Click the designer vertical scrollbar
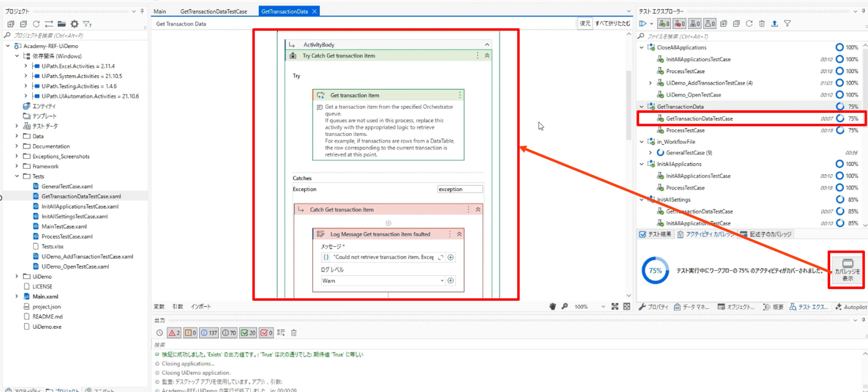 click(628, 105)
